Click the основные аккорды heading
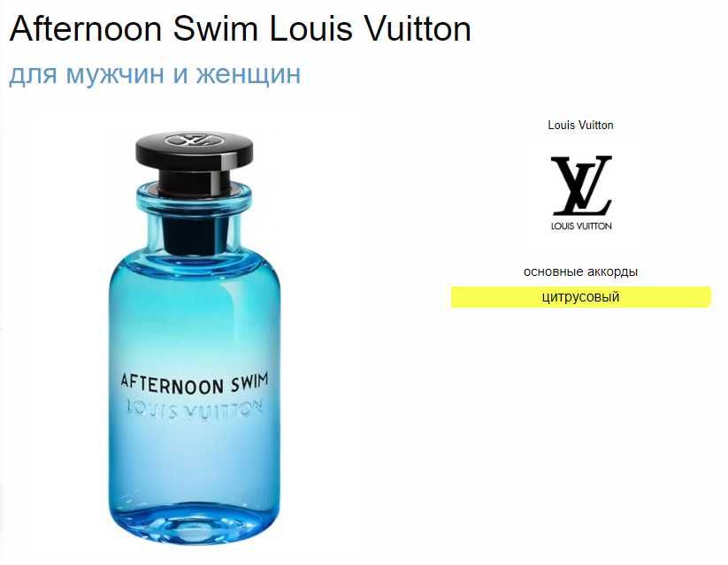Screen dimensions: 728x565 coord(580,271)
